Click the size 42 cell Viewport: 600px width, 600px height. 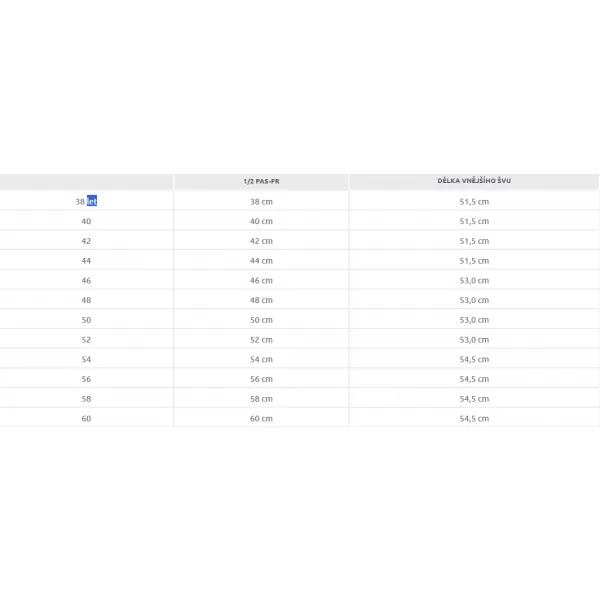point(86,241)
